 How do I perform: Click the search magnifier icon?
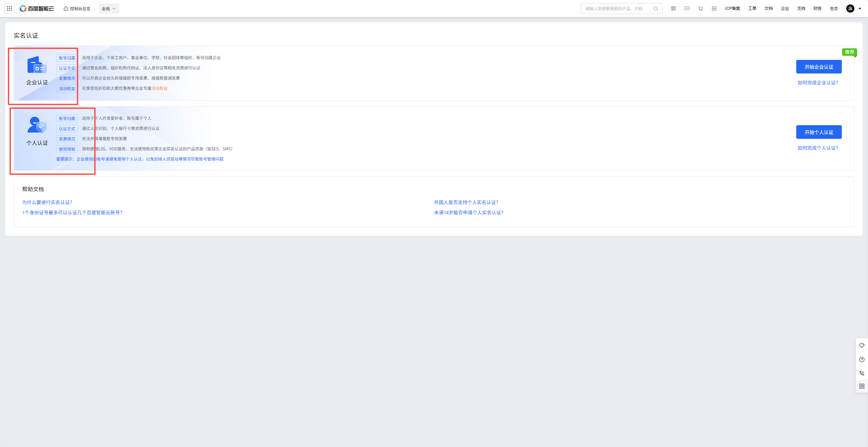click(655, 9)
